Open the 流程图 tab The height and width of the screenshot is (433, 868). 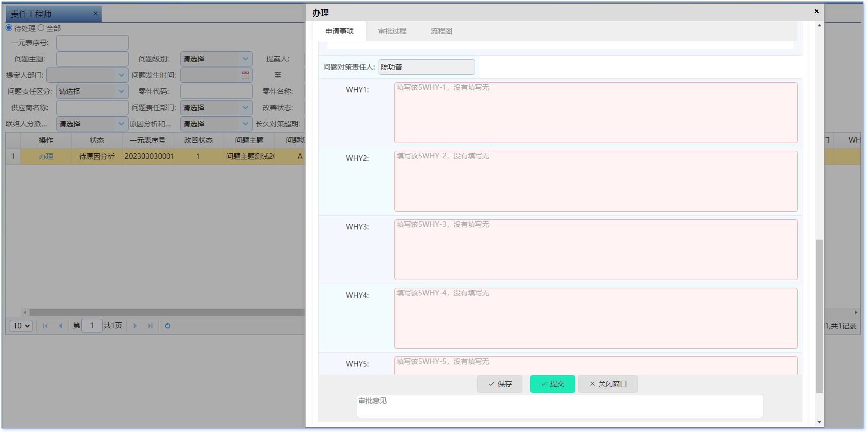(441, 31)
